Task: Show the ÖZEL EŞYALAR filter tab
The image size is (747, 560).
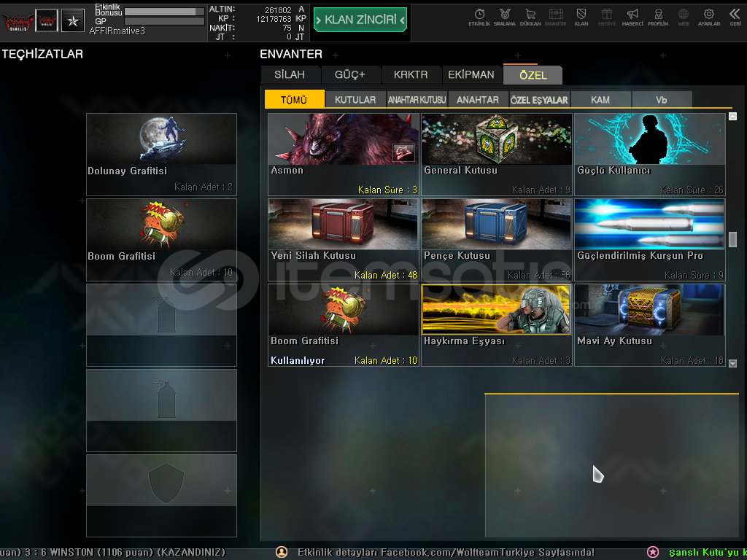Action: pyautogui.click(x=539, y=99)
